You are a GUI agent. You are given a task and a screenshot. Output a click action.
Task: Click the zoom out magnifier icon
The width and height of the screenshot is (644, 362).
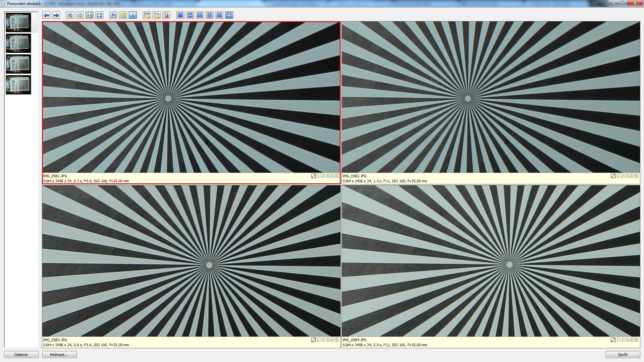tap(80, 15)
